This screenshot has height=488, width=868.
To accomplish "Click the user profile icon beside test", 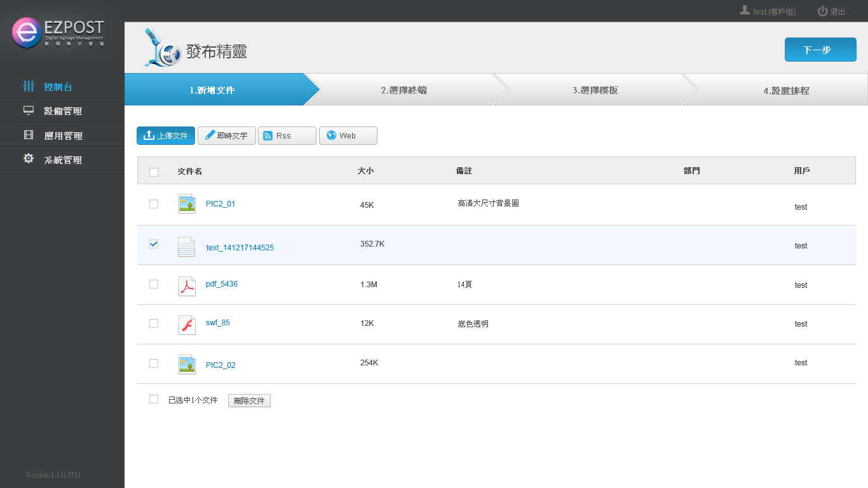I will pos(745,11).
